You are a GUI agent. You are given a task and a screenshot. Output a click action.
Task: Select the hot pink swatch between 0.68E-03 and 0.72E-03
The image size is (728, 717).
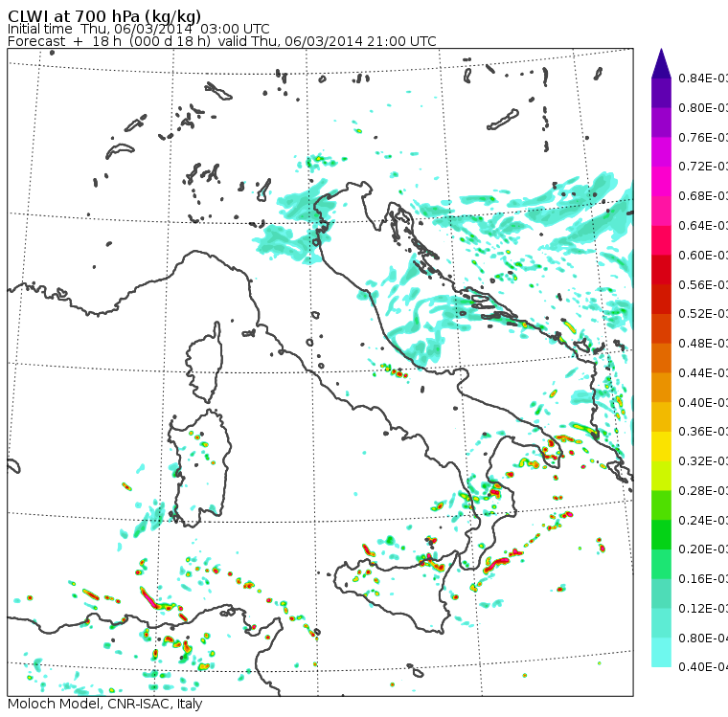[661, 182]
